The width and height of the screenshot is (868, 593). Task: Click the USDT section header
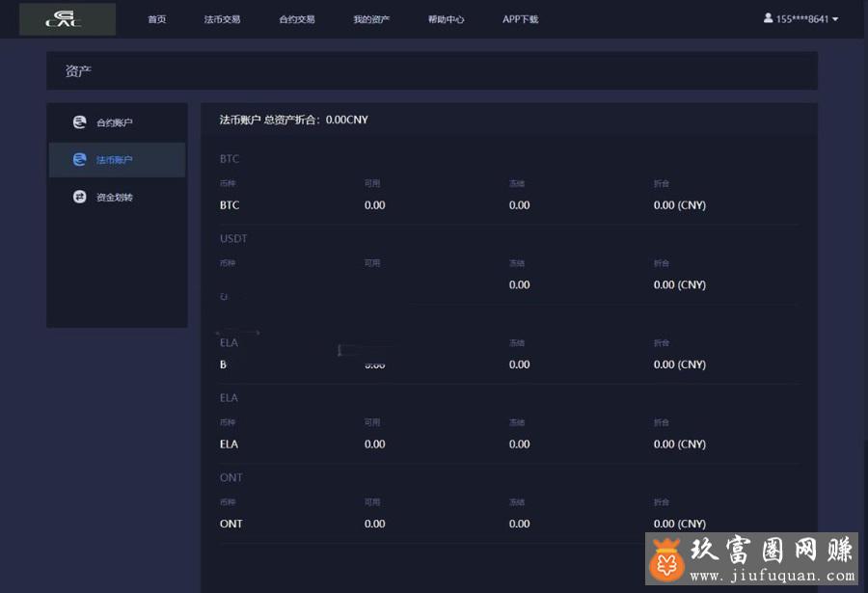coord(233,238)
